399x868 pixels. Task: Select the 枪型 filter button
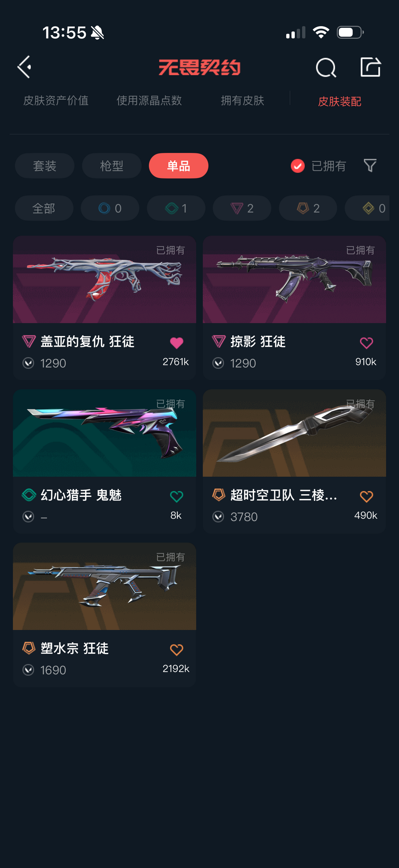(x=112, y=166)
